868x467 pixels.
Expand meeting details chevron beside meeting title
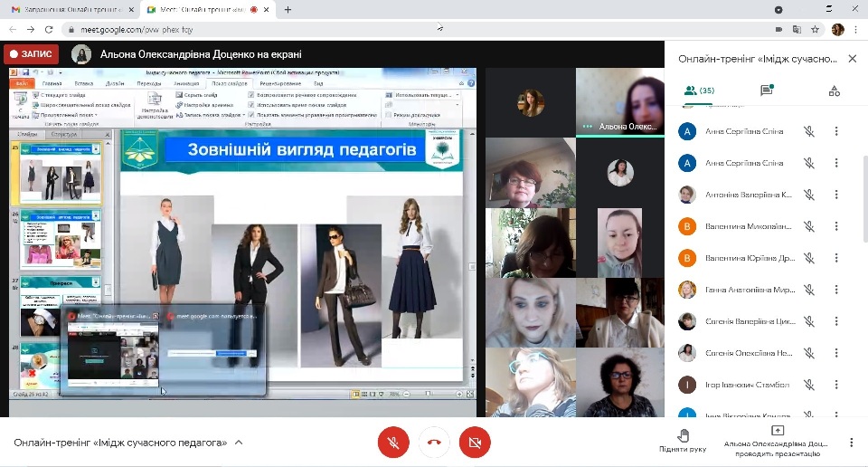point(239,443)
